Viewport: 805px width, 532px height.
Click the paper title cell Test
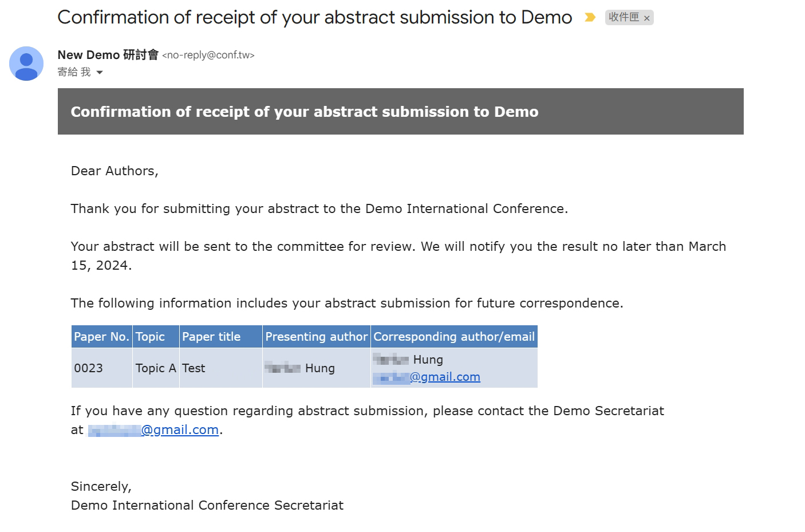pyautogui.click(x=221, y=368)
